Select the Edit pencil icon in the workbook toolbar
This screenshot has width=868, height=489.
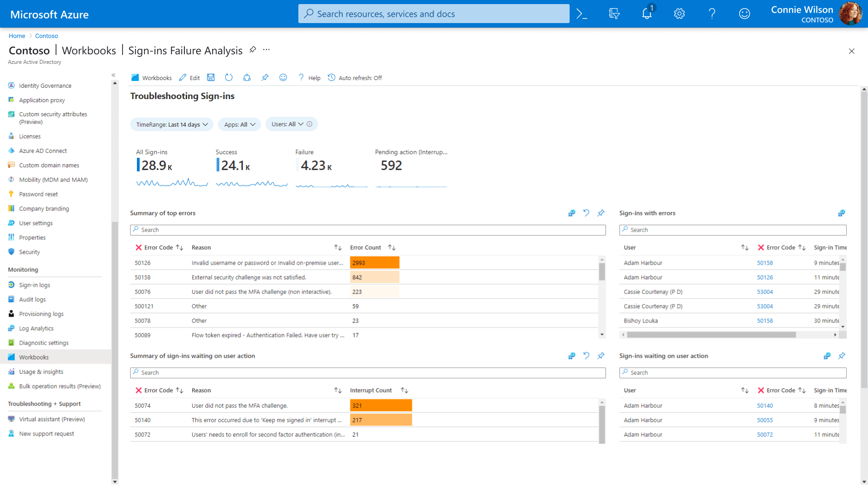(x=189, y=77)
